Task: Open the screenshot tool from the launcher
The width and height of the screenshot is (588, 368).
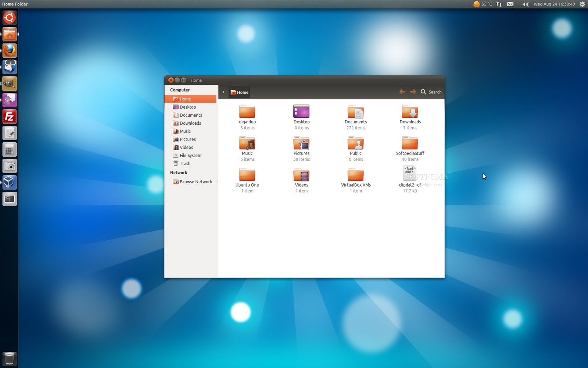Action: click(9, 166)
